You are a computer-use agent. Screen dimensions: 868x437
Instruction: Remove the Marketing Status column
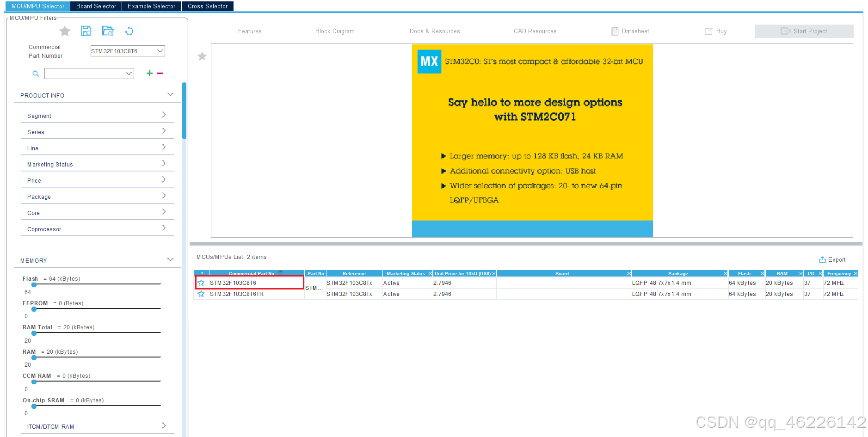point(430,274)
